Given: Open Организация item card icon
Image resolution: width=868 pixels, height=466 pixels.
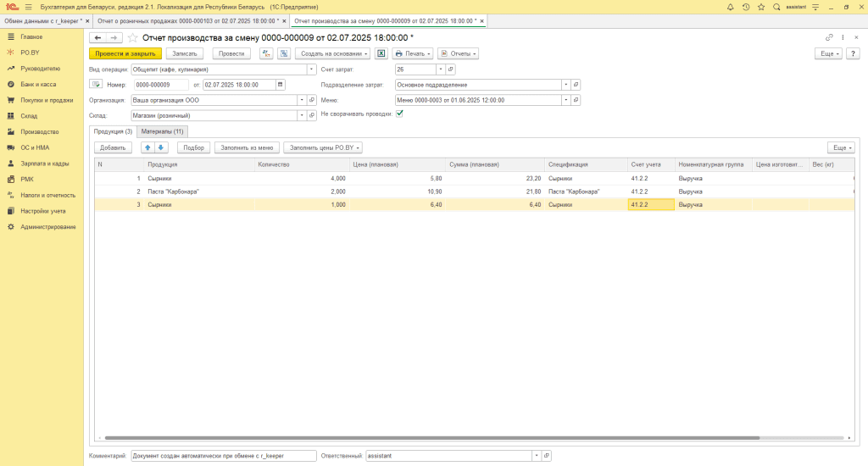Looking at the screenshot, I should click(312, 100).
